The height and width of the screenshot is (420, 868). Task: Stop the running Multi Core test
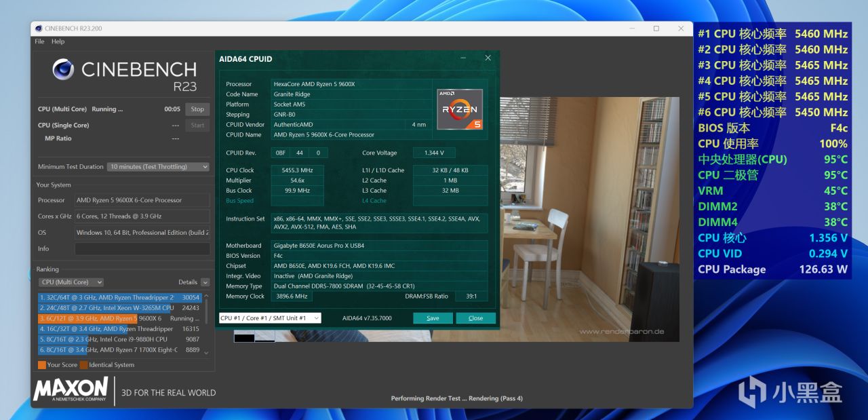197,109
